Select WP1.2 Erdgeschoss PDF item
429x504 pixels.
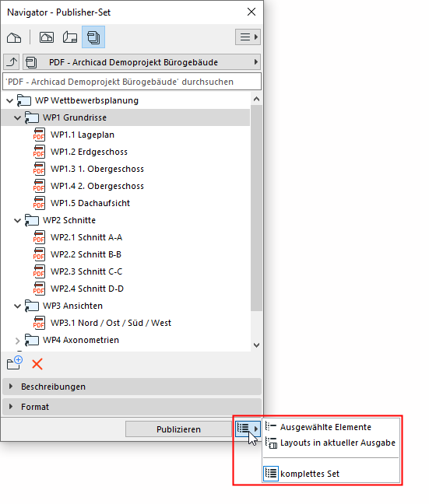(x=89, y=152)
